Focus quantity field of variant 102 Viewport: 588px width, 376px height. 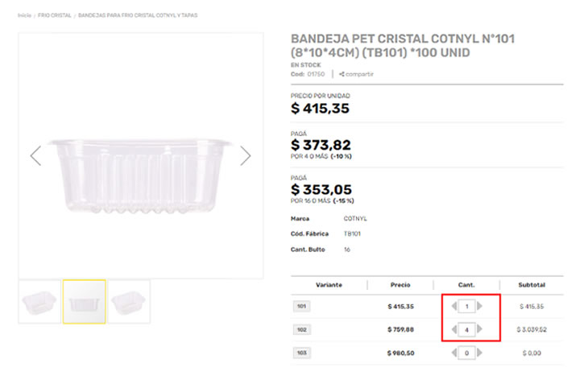click(467, 329)
